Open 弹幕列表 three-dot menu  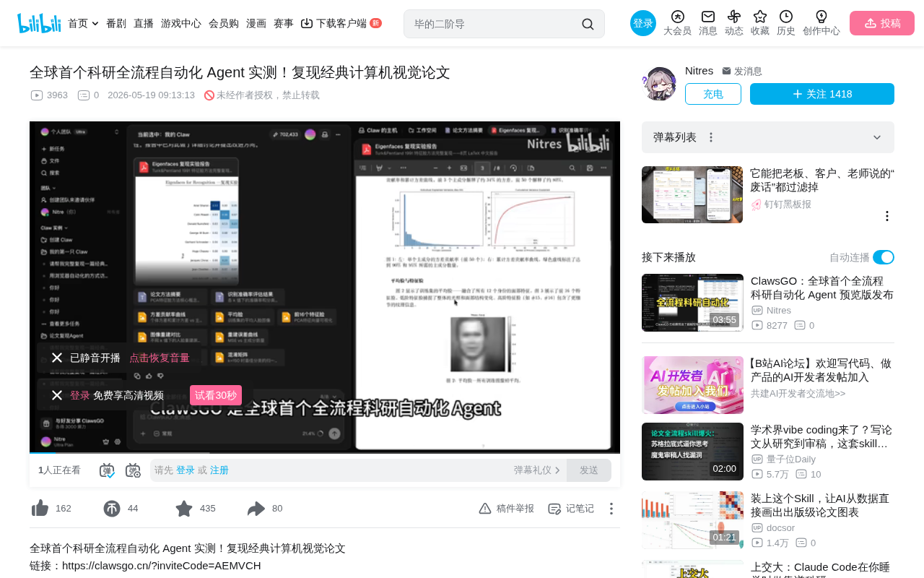coord(711,137)
